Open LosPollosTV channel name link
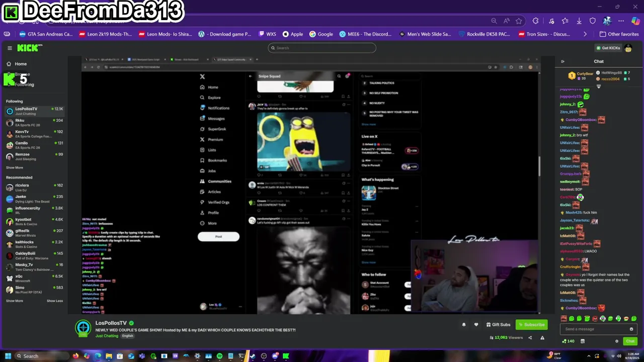Image resolution: width=644 pixels, height=362 pixels. coord(111,323)
